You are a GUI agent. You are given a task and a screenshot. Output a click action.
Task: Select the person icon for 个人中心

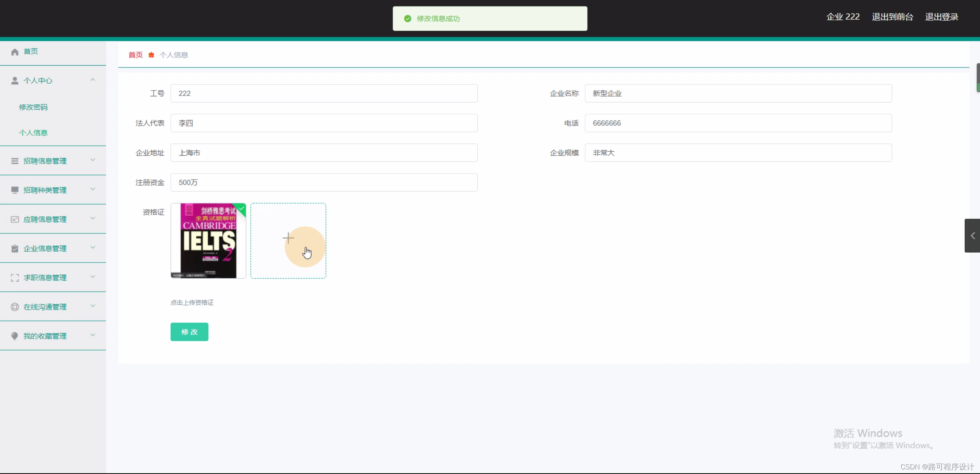[15, 80]
